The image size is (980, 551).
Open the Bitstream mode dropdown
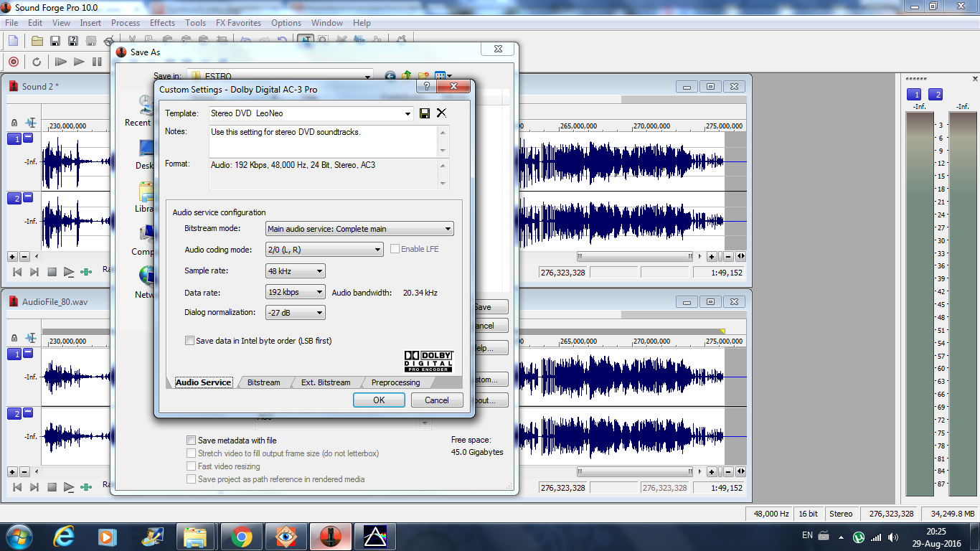pyautogui.click(x=448, y=229)
